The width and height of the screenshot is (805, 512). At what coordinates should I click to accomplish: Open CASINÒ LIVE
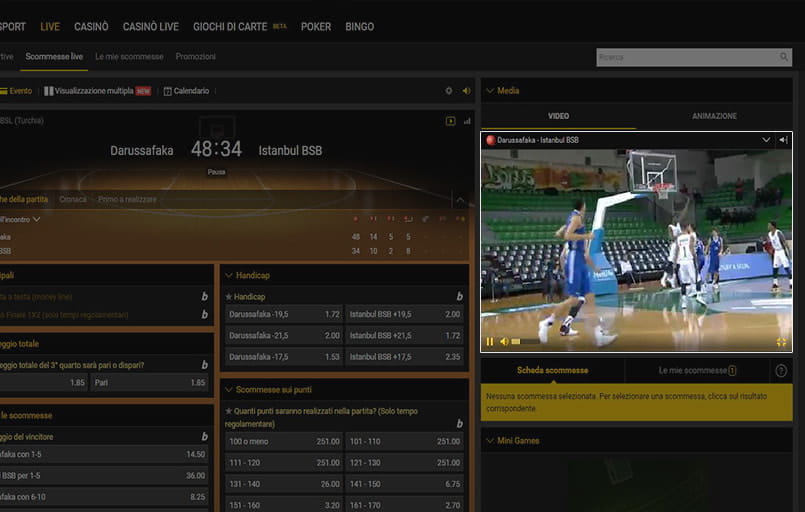point(150,27)
